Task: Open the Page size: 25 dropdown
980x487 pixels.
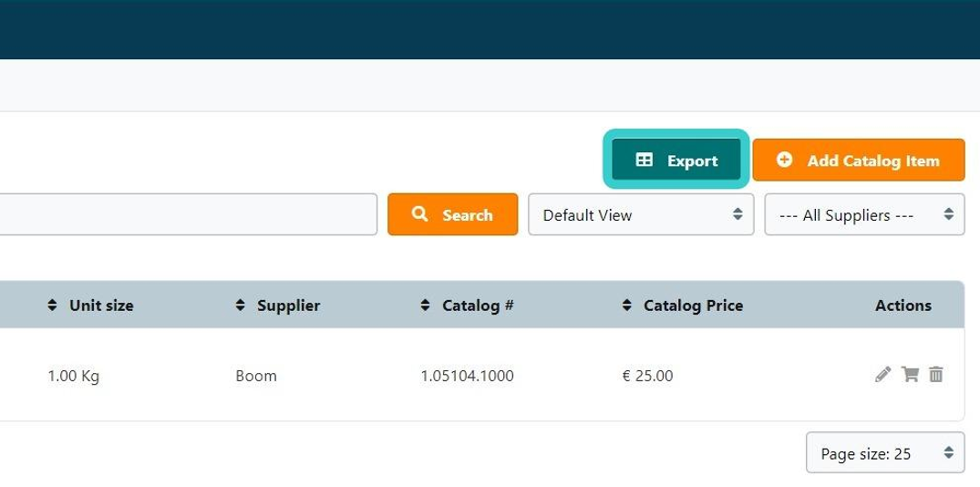Action: [885, 452]
